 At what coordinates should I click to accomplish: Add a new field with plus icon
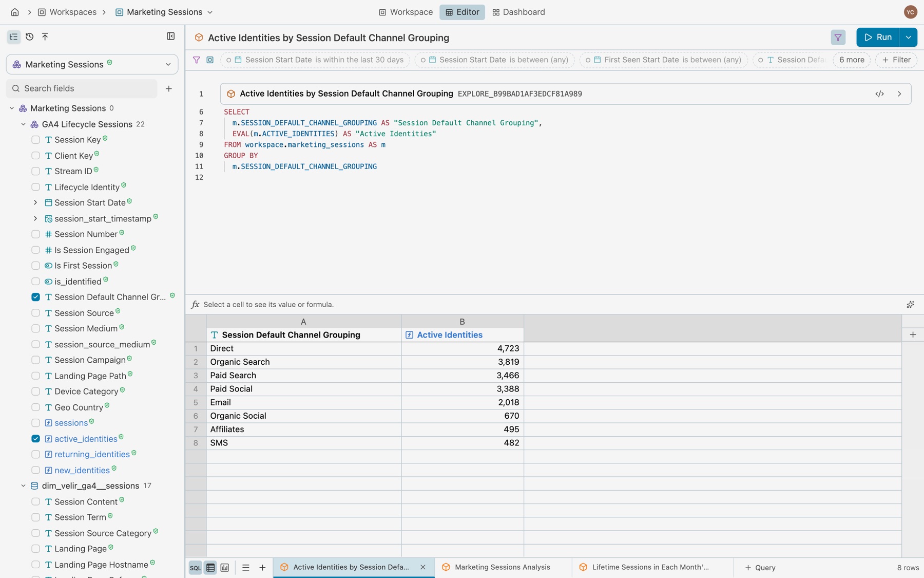click(169, 88)
